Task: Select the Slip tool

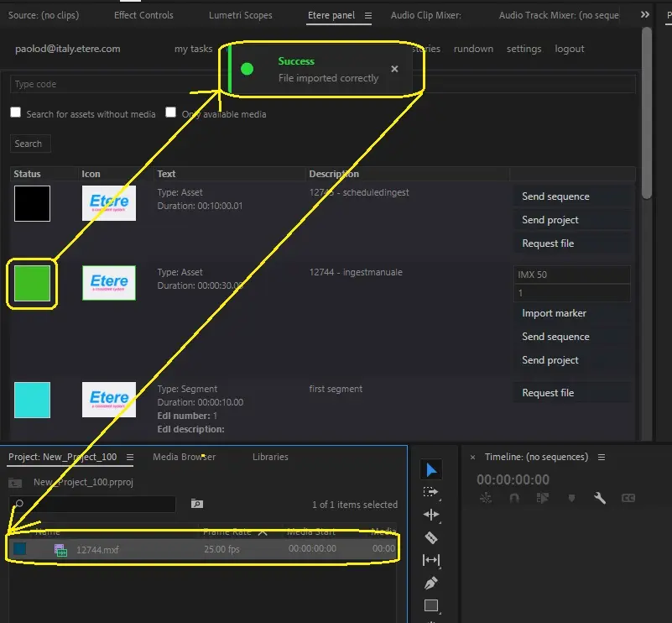Action: (x=431, y=560)
